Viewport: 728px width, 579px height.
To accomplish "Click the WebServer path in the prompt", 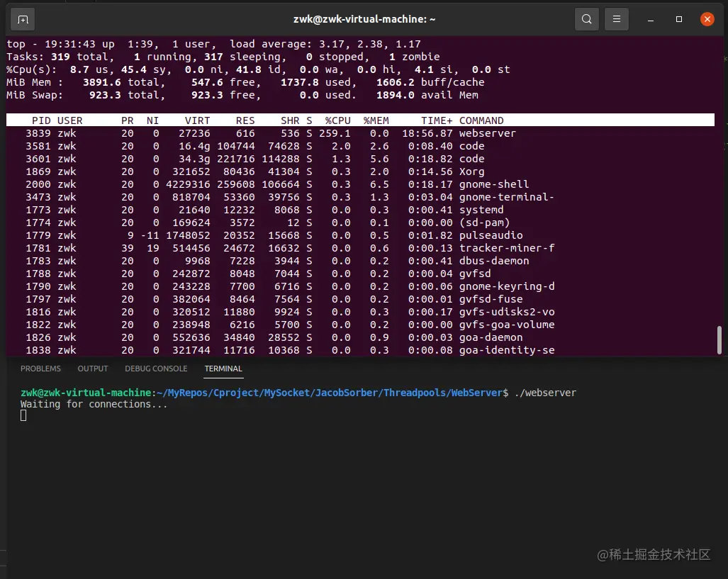I will (477, 393).
